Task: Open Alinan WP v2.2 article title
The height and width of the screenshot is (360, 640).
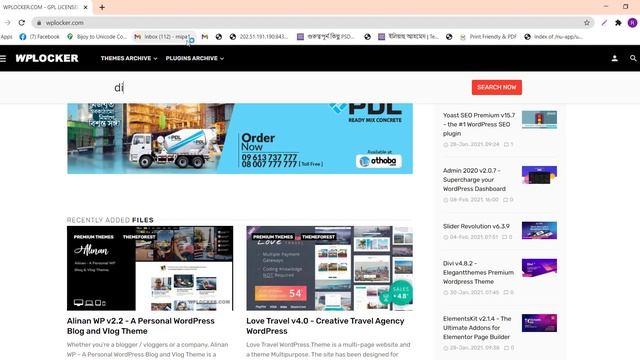Action: coord(141,326)
